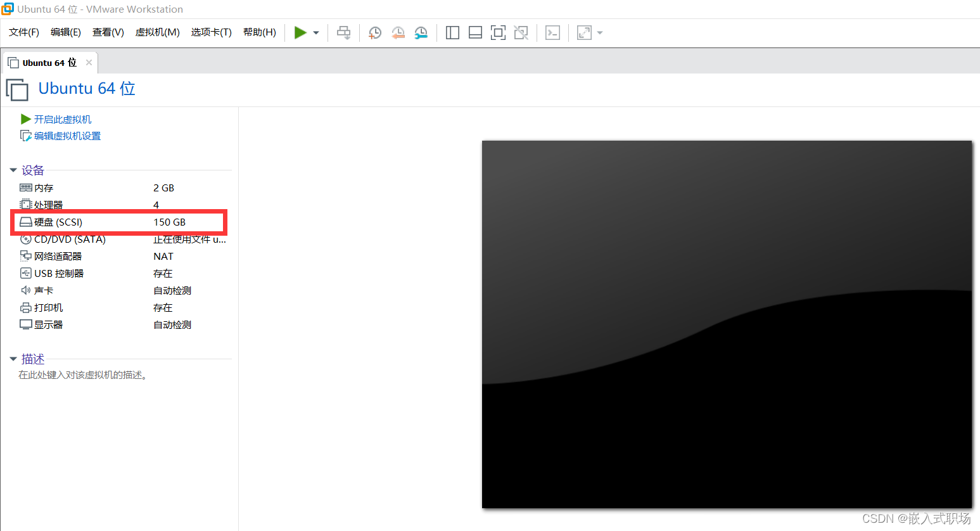Open the stretch display dropdown arrow

(600, 33)
